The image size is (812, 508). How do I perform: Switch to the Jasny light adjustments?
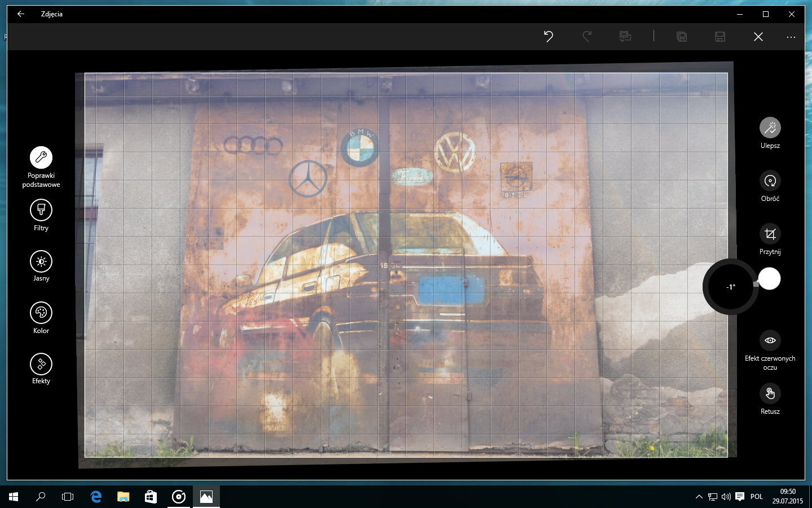point(41,266)
